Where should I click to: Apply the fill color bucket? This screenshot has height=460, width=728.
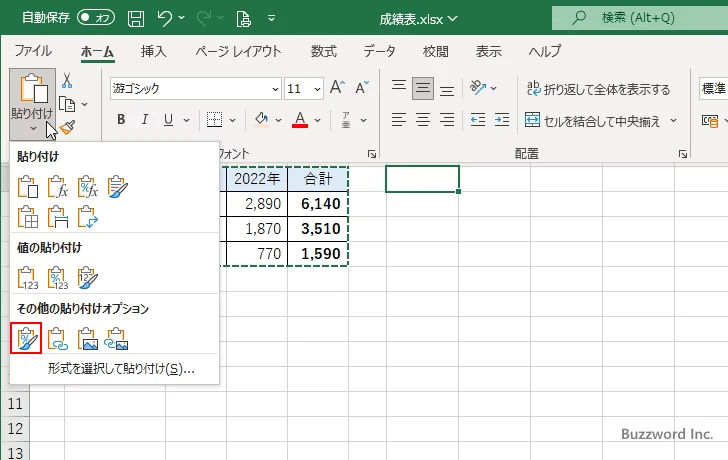[261, 120]
